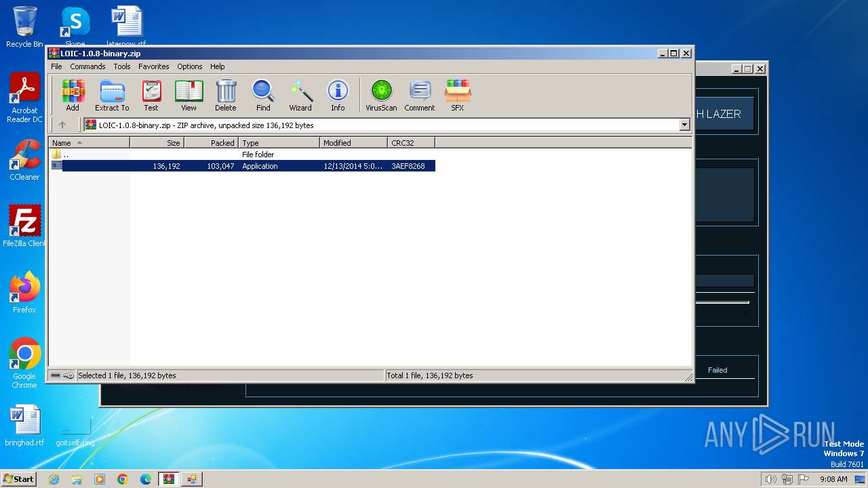Click the Add toolbar icon in WinRAR

point(73,96)
